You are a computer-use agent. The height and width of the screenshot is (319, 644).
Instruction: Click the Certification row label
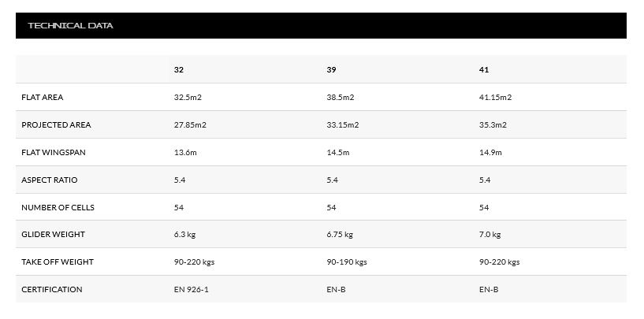(x=52, y=289)
